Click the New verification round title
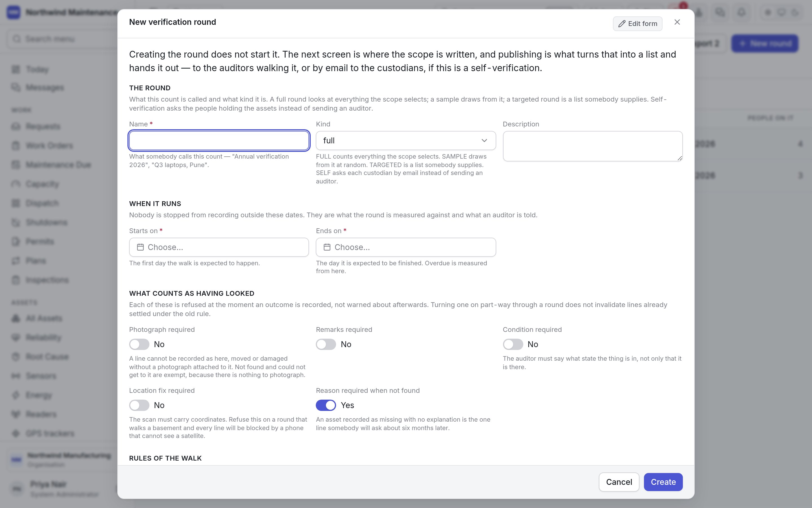 click(x=173, y=22)
